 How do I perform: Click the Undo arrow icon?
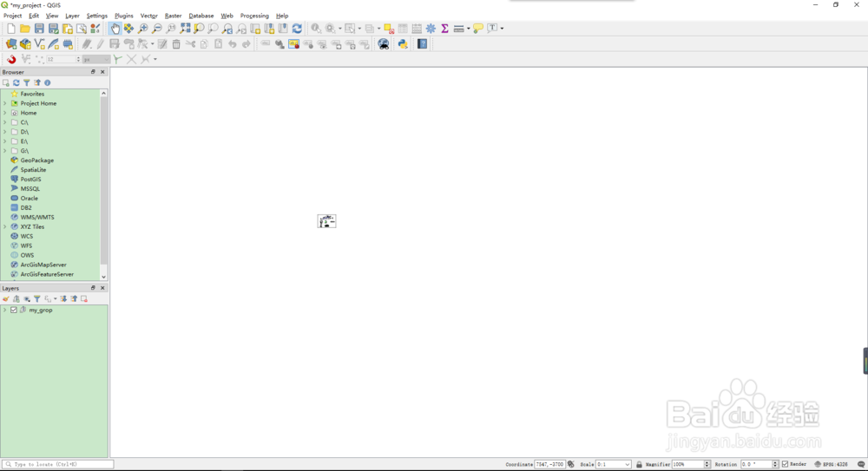pos(233,44)
